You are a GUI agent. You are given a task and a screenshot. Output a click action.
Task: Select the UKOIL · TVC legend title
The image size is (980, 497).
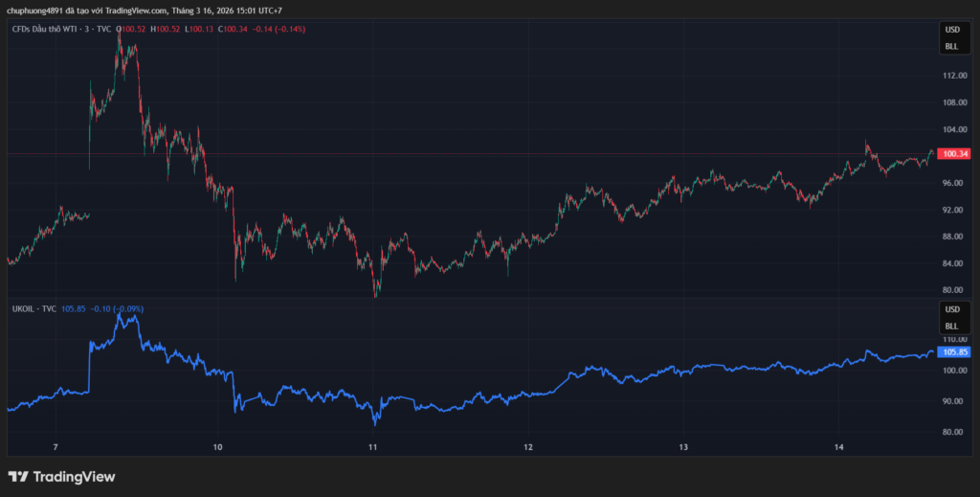click(33, 309)
